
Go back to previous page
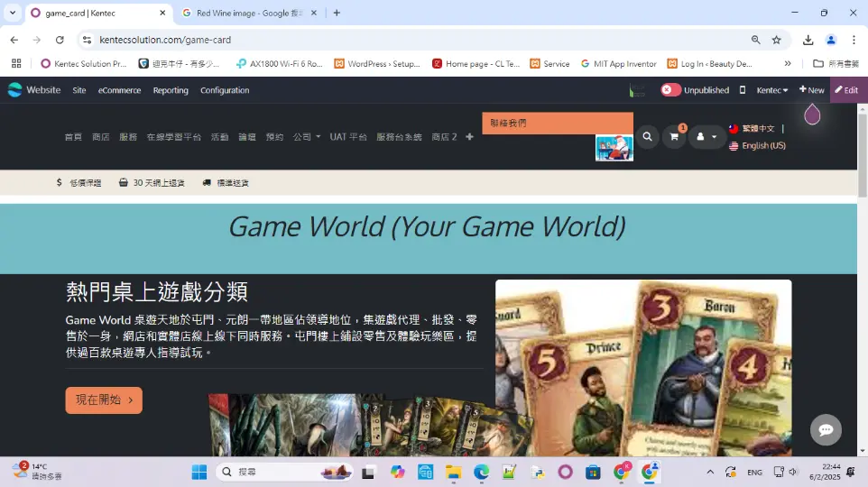pos(14,40)
